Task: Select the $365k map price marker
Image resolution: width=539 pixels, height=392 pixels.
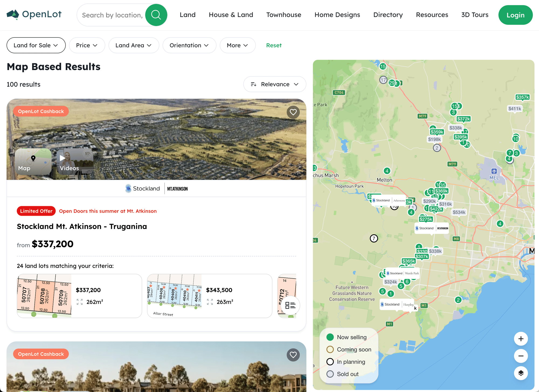Action: pos(409,261)
